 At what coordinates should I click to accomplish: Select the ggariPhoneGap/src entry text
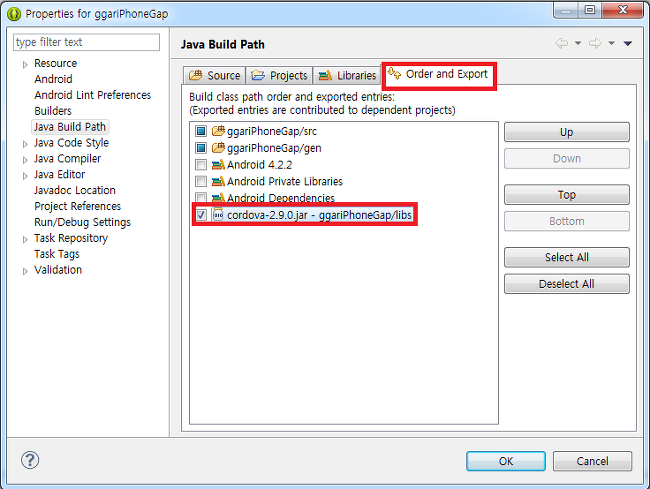[x=272, y=131]
